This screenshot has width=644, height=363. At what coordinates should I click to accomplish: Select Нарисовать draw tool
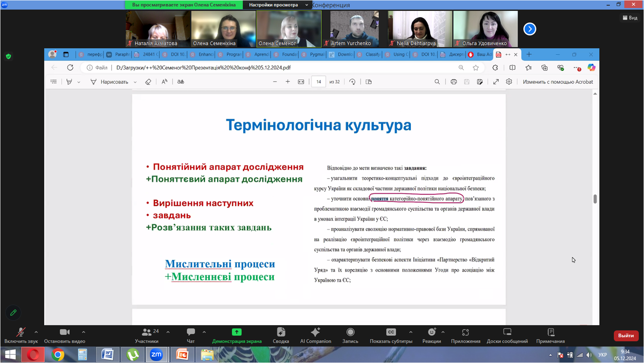pyautogui.click(x=110, y=82)
